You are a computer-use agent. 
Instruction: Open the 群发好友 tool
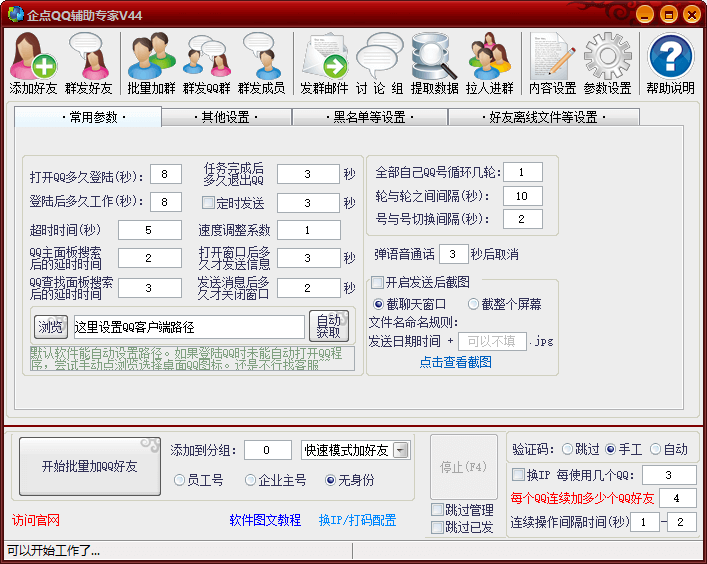89,63
